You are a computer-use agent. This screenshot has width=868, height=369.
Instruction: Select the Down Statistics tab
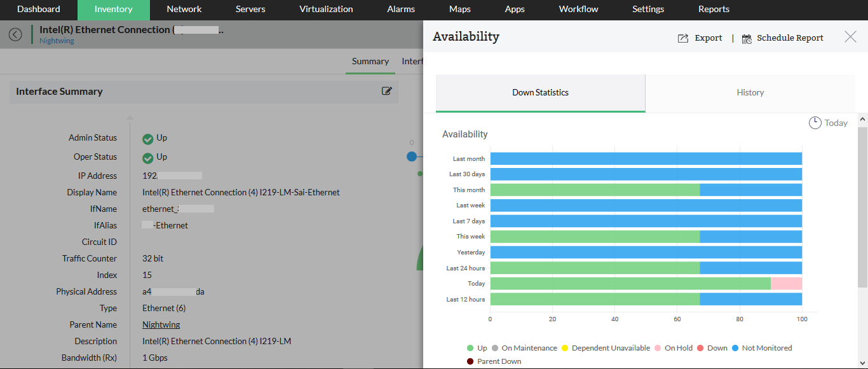pos(539,92)
